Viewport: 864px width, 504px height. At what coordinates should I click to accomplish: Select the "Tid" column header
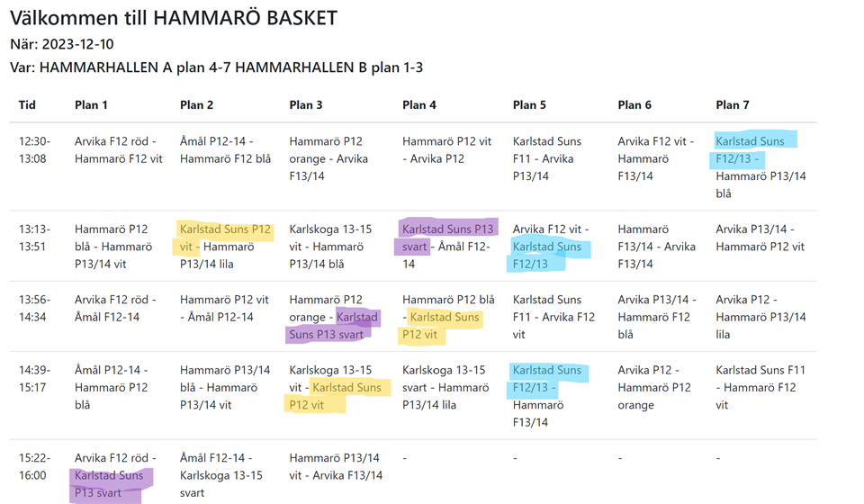[x=27, y=105]
